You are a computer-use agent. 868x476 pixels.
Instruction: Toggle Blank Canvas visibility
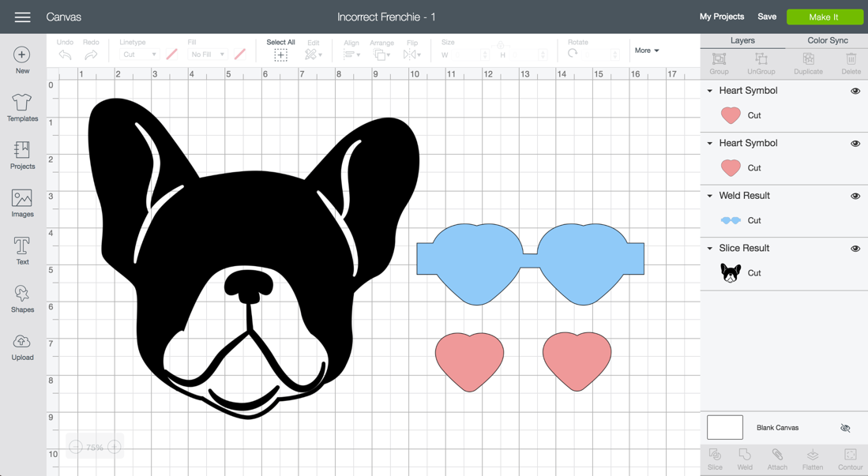(845, 428)
